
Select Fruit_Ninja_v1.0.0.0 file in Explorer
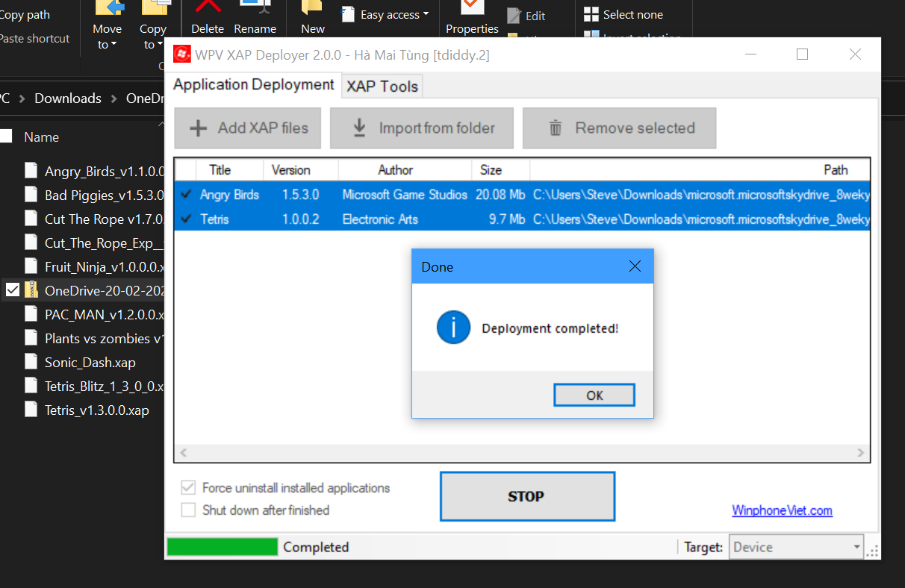[x=94, y=266]
